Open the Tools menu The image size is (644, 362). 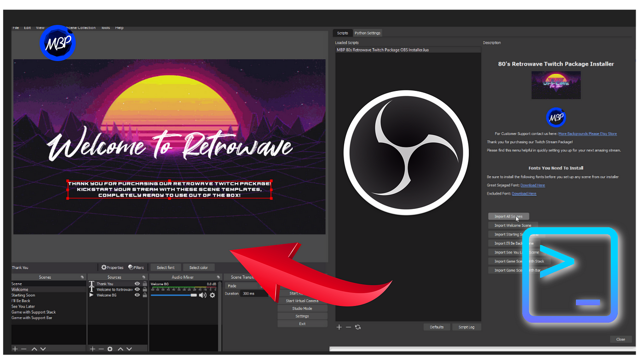tap(106, 28)
